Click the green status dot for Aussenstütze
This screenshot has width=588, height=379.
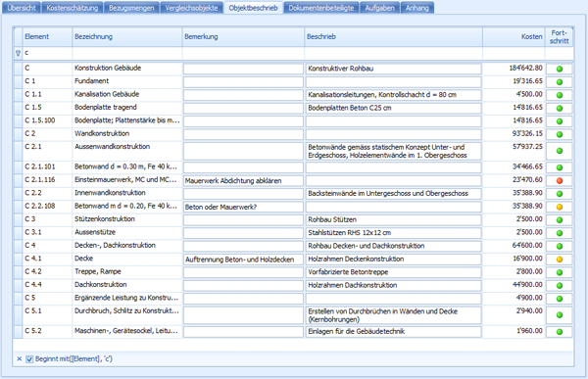pos(560,233)
